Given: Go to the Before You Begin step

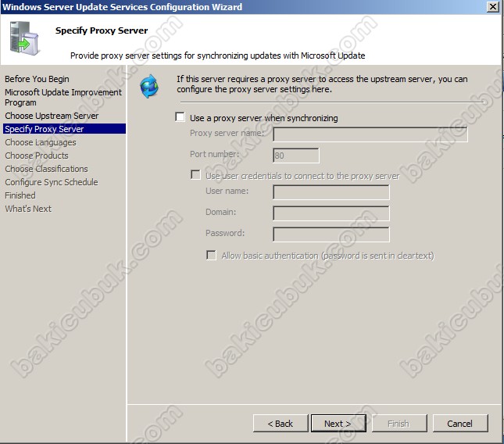Looking at the screenshot, I should [x=37, y=79].
